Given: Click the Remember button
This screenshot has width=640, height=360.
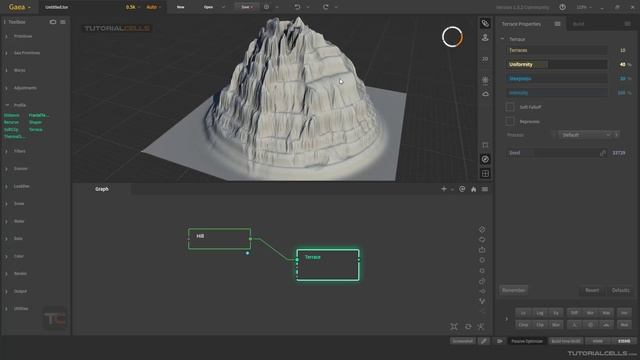Looking at the screenshot, I should tap(513, 290).
